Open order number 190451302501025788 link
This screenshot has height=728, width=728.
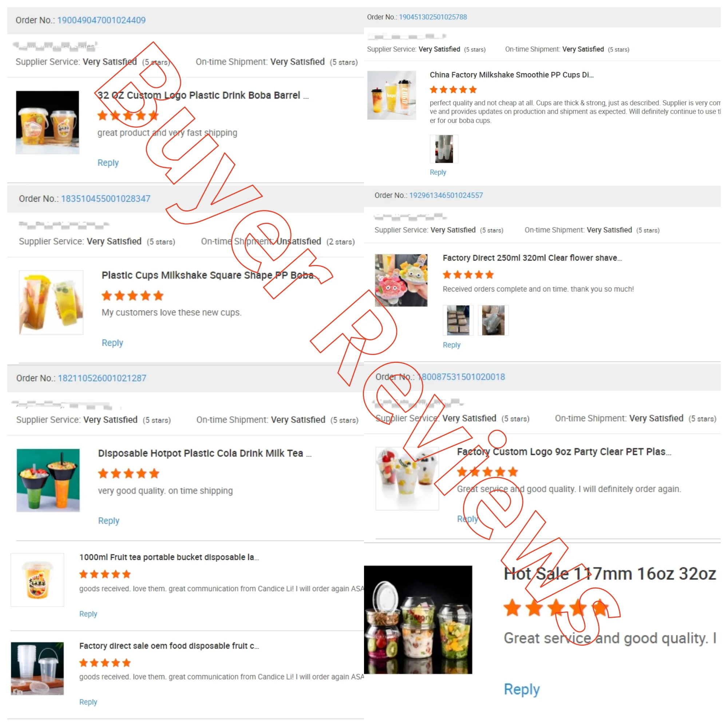pyautogui.click(x=432, y=17)
